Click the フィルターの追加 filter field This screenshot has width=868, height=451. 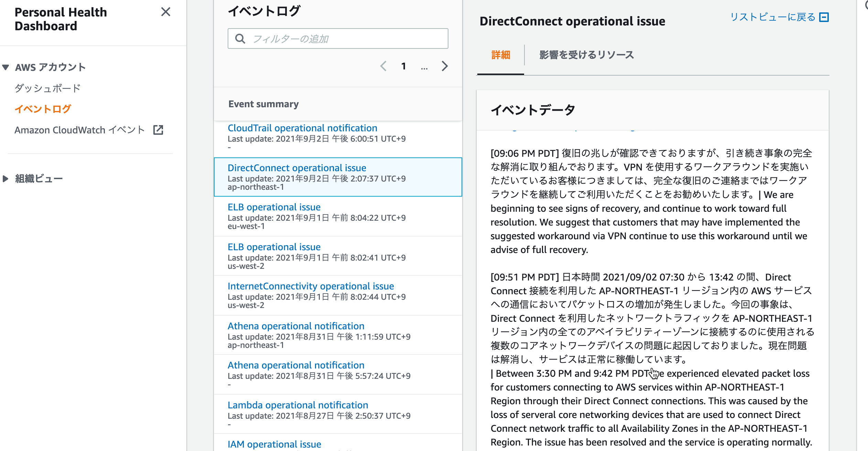point(338,38)
